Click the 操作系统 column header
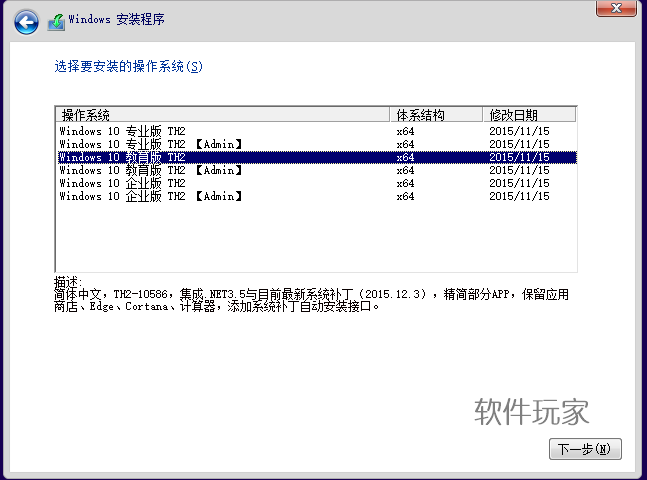Image resolution: width=647 pixels, height=480 pixels. click(223, 115)
